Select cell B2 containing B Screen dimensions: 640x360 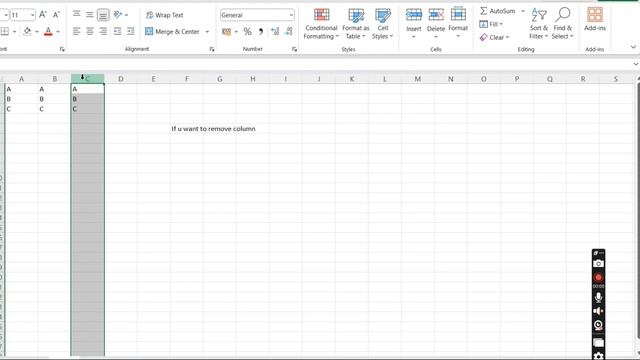pyautogui.click(x=54, y=99)
